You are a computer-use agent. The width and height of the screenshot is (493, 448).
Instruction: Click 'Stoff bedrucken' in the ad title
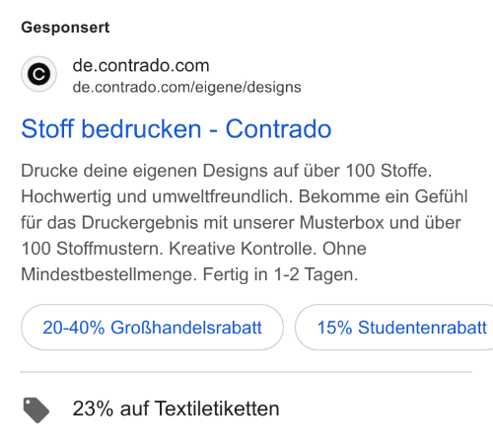111,128
